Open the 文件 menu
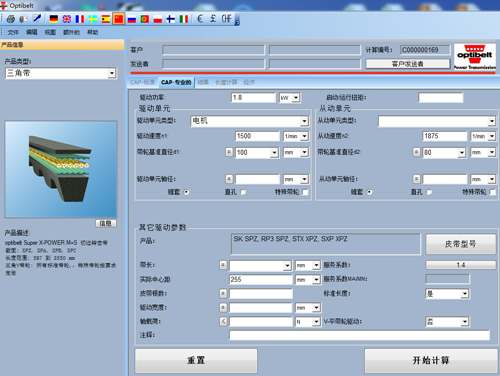500x376 pixels. pyautogui.click(x=13, y=32)
